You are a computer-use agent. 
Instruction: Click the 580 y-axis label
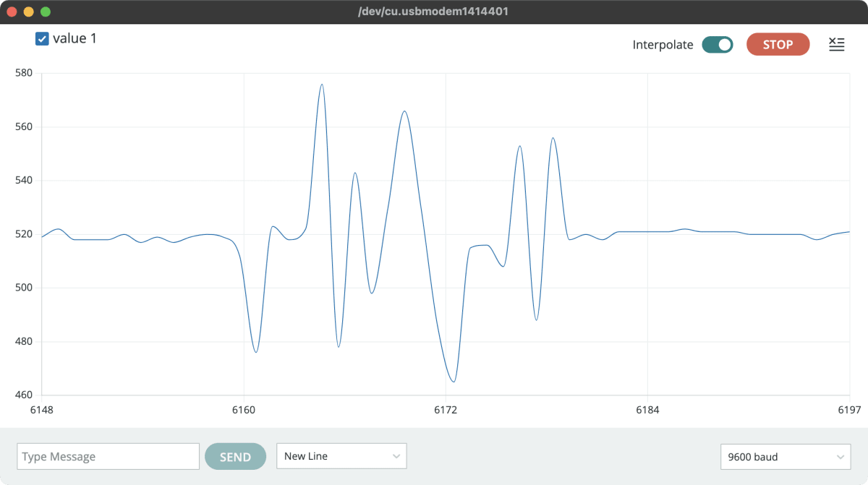(x=24, y=73)
